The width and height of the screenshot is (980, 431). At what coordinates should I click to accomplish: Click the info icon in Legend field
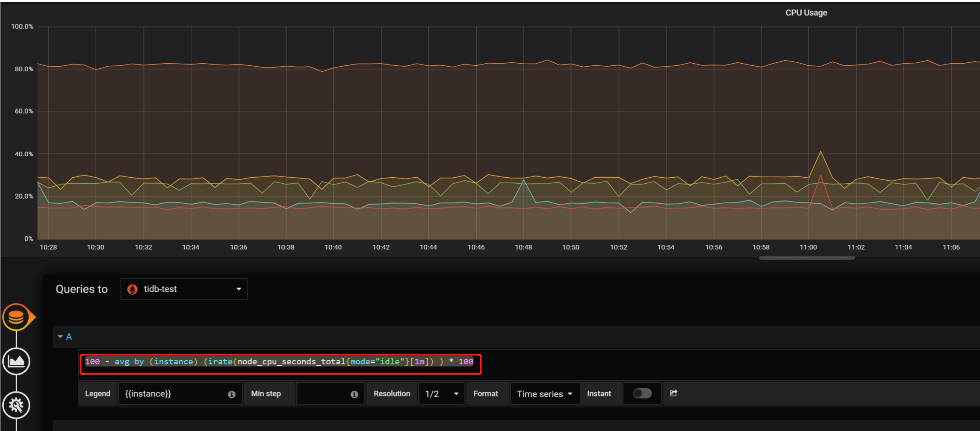click(232, 394)
